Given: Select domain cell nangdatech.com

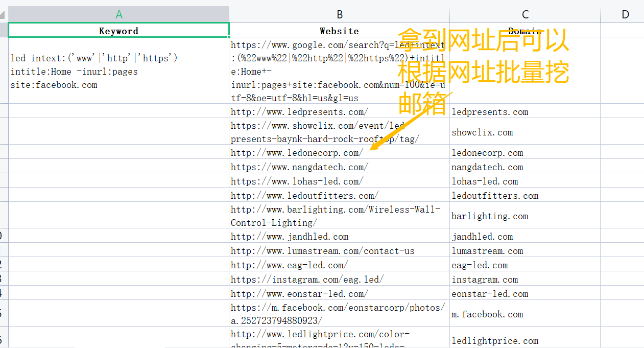Looking at the screenshot, I should [525, 166].
